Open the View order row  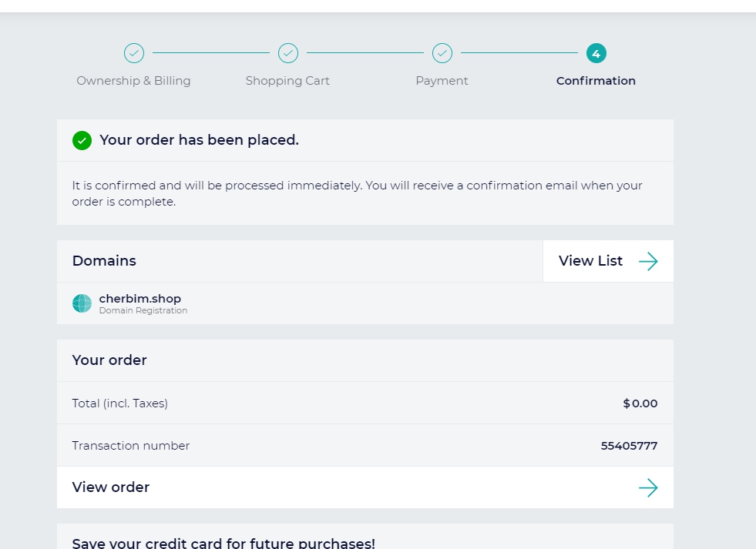coord(365,487)
